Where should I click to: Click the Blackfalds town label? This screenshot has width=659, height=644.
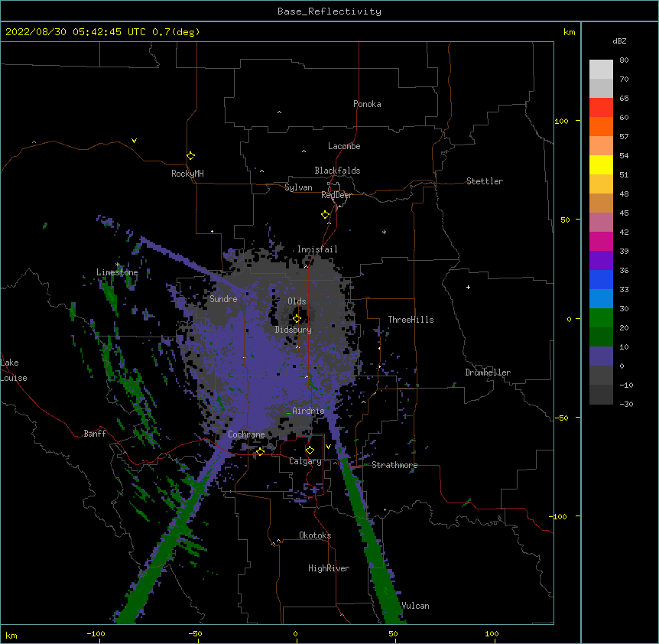click(x=337, y=171)
